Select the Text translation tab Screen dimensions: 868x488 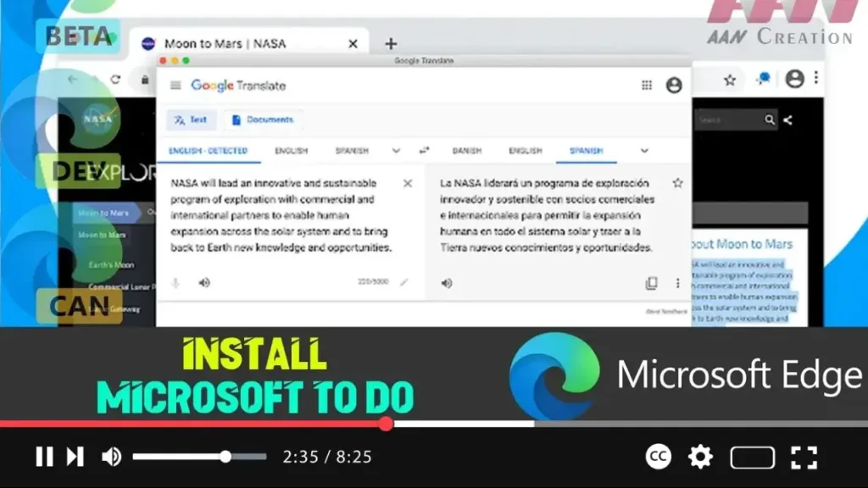tap(191, 120)
